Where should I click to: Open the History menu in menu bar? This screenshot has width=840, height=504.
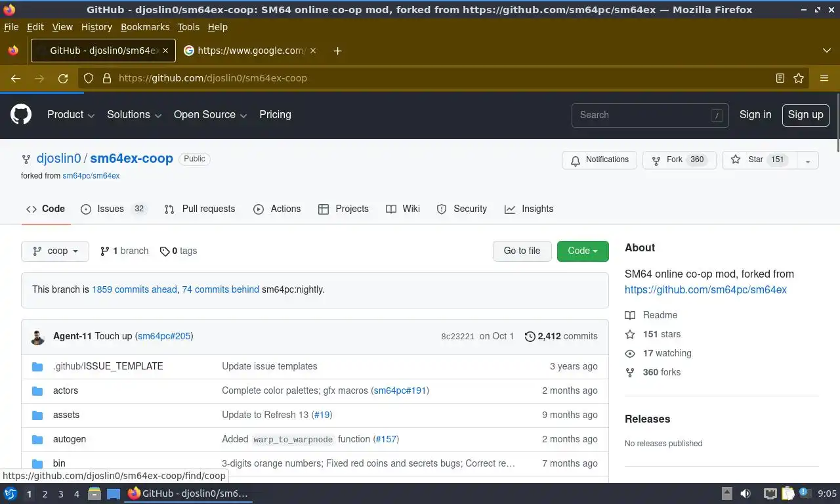pyautogui.click(x=96, y=27)
